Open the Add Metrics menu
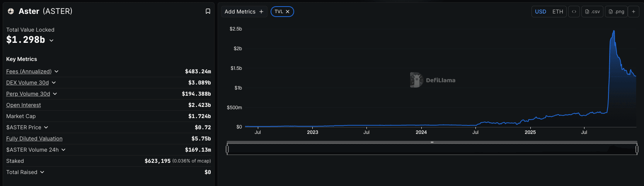Image resolution: width=644 pixels, height=186 pixels. click(x=244, y=12)
